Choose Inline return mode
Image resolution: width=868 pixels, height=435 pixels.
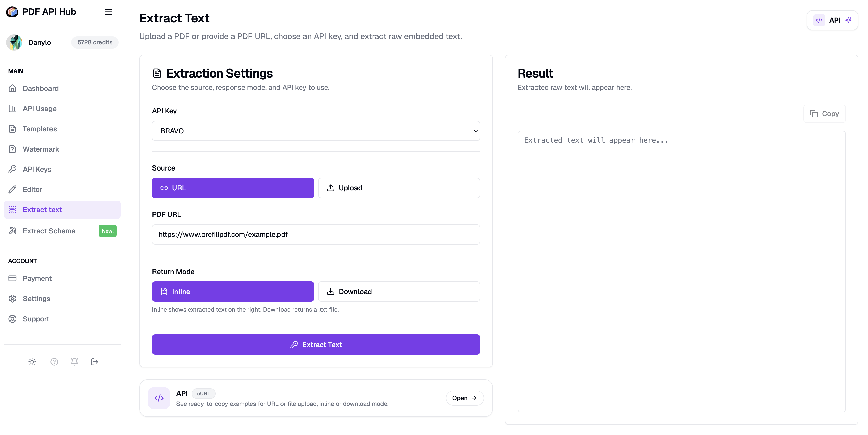pos(233,292)
